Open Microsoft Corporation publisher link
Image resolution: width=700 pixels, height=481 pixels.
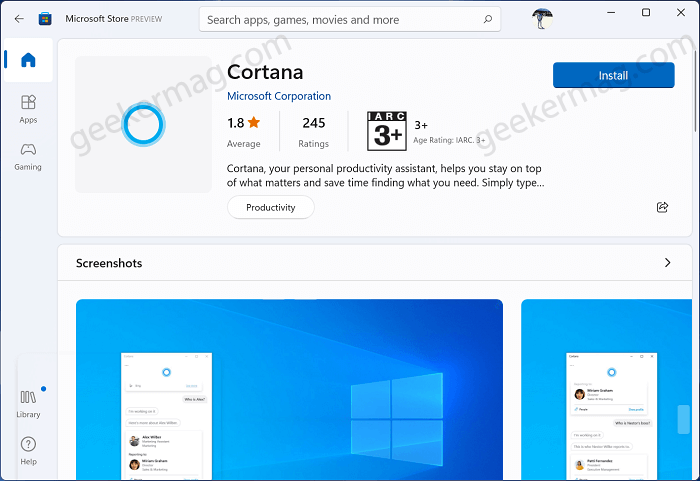point(279,96)
